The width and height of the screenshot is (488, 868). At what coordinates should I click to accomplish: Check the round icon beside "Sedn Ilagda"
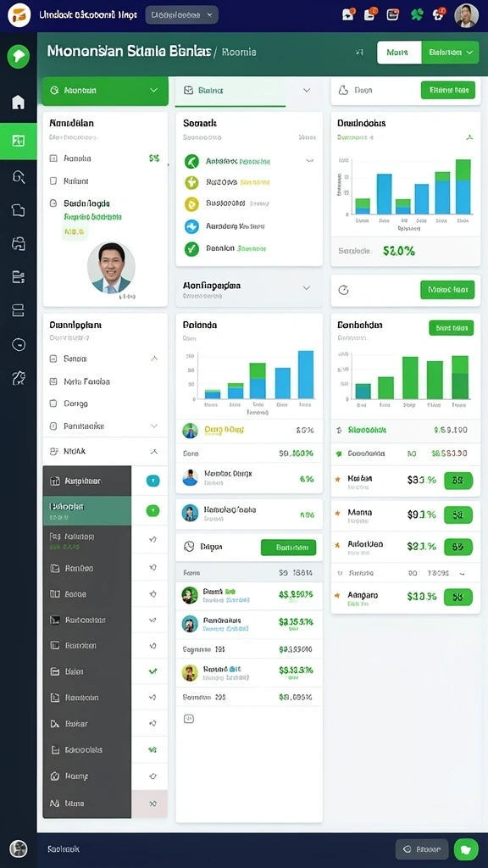[x=53, y=203]
